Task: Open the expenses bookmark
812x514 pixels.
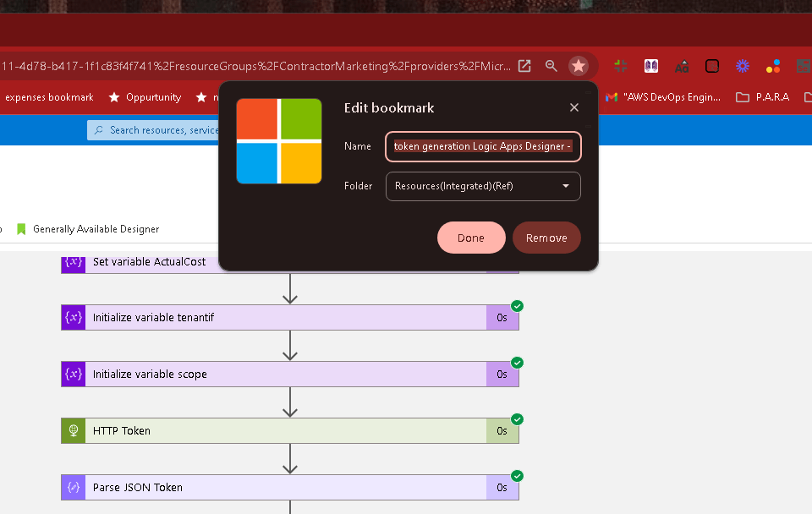Action: (x=49, y=96)
